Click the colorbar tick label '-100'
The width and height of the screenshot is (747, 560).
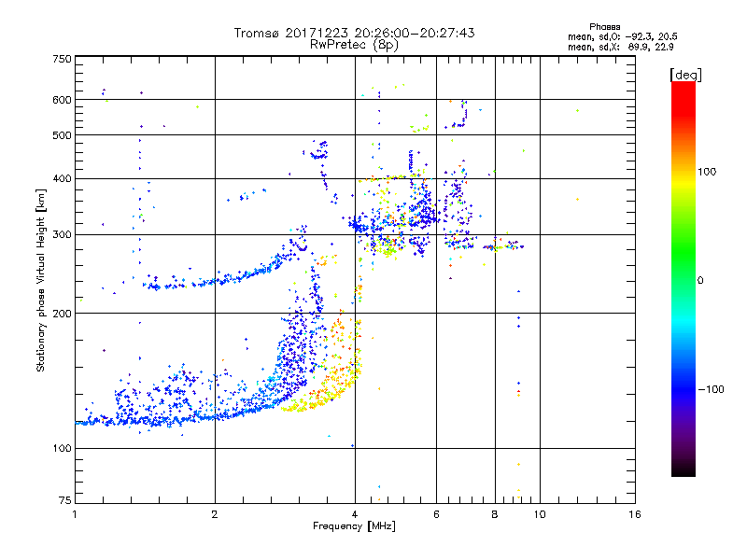[711, 389]
